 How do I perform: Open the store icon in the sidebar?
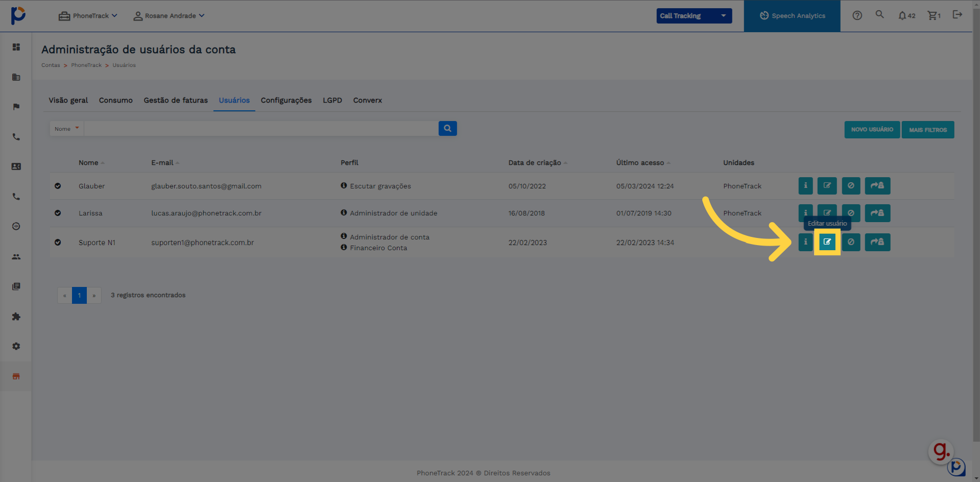(x=16, y=376)
